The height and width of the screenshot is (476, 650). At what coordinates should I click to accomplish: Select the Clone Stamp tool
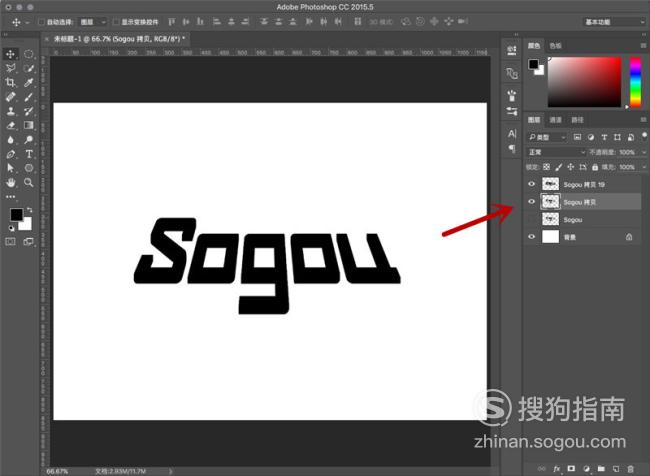click(x=10, y=111)
